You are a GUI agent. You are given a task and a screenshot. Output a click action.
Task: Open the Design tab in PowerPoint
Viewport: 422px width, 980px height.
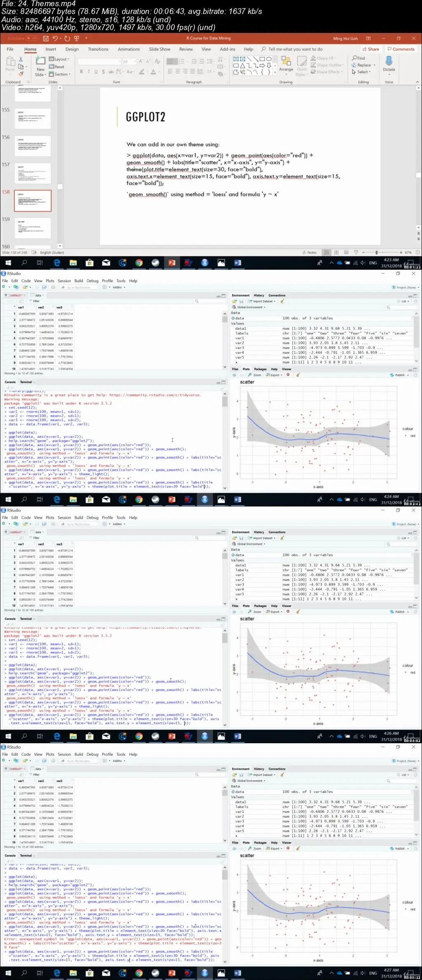pyautogui.click(x=72, y=49)
